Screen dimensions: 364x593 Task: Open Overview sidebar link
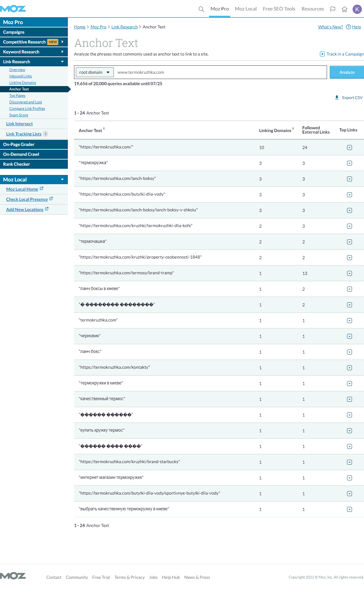coord(17,70)
